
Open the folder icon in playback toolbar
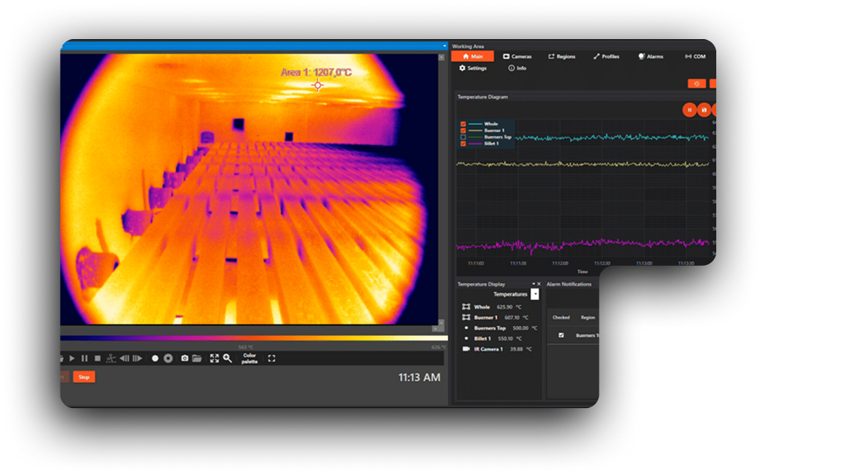(196, 358)
